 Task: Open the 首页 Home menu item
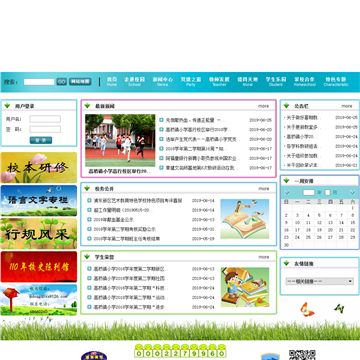[x=112, y=82]
